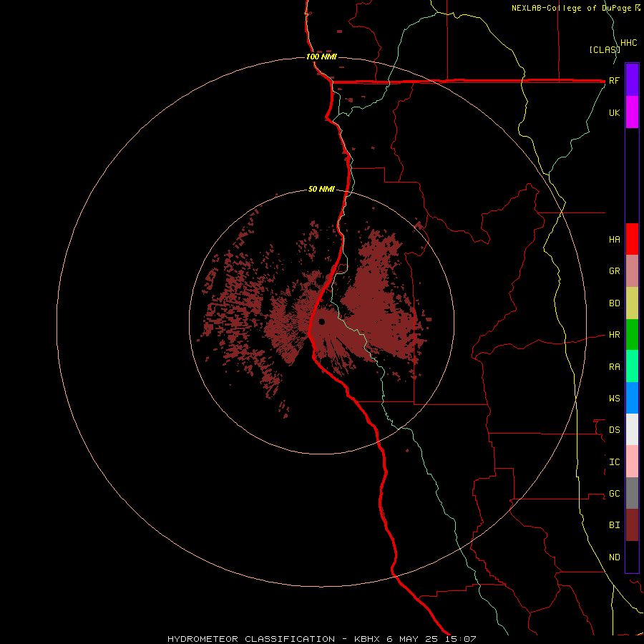Click the WS blue legend color block
The image size is (644, 644).
pyautogui.click(x=632, y=398)
